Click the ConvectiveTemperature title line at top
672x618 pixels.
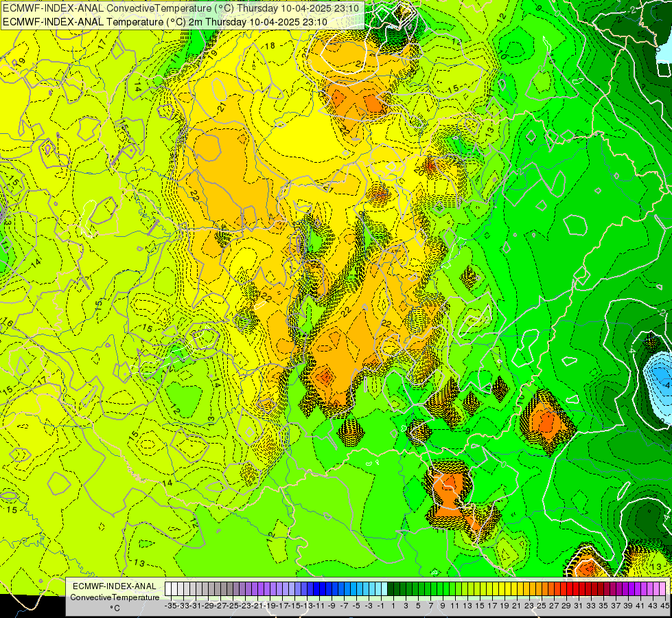coord(181,8)
